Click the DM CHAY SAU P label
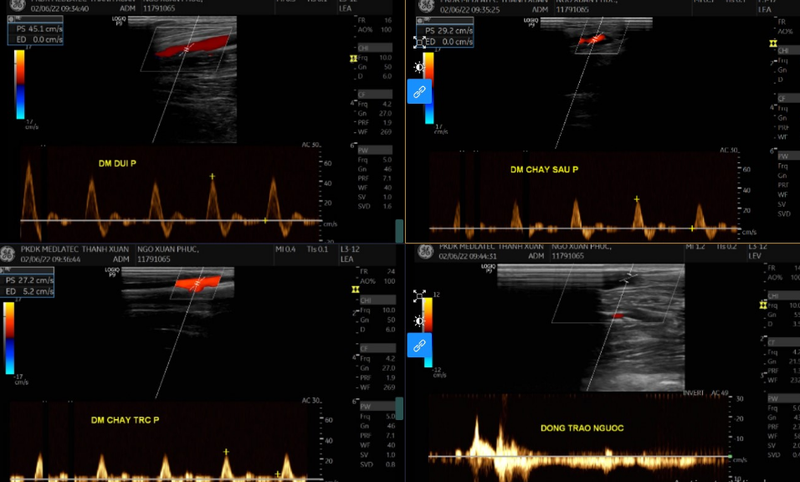800x482 pixels. (544, 170)
